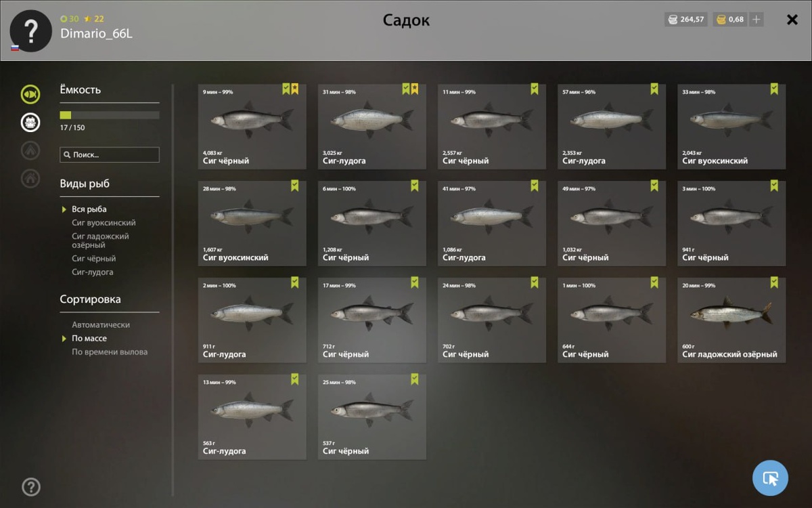Image resolution: width=812 pixels, height=508 pixels.
Task: Filter fish list by Сиг-лудога
Action: pyautogui.click(x=93, y=272)
